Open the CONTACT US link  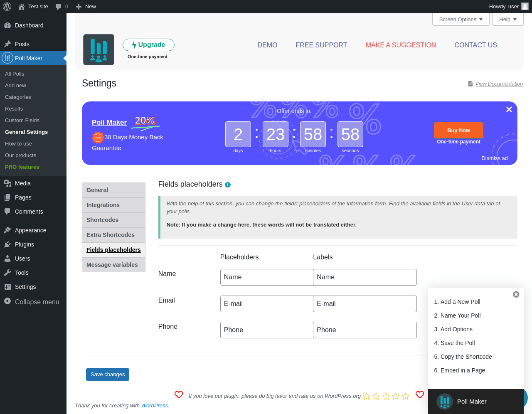475,45
